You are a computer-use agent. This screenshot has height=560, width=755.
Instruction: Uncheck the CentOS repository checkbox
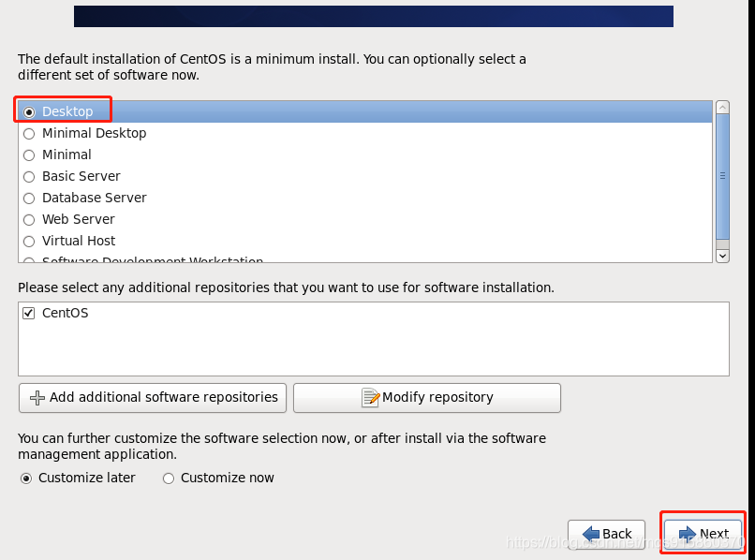[28, 314]
